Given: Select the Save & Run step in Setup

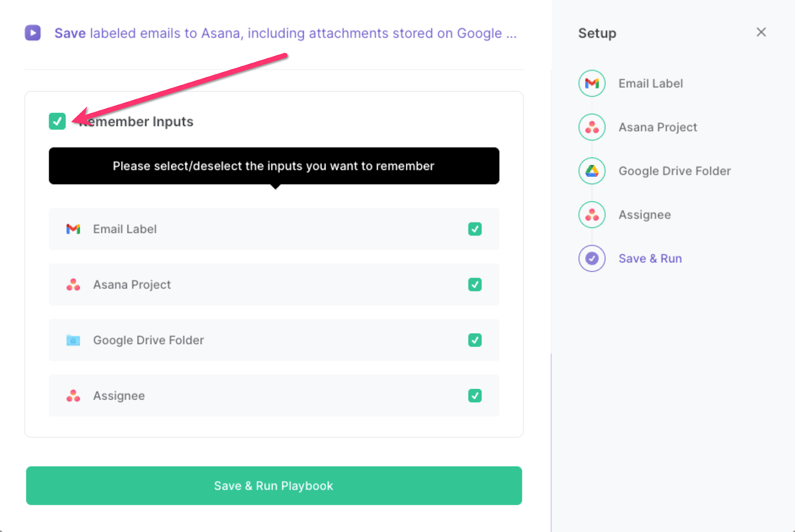Looking at the screenshot, I should [x=650, y=258].
